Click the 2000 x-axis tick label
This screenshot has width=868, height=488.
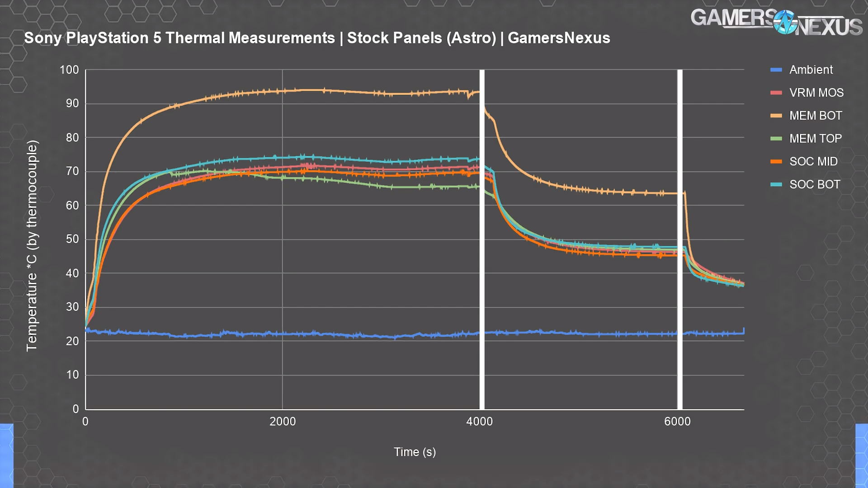click(x=283, y=422)
